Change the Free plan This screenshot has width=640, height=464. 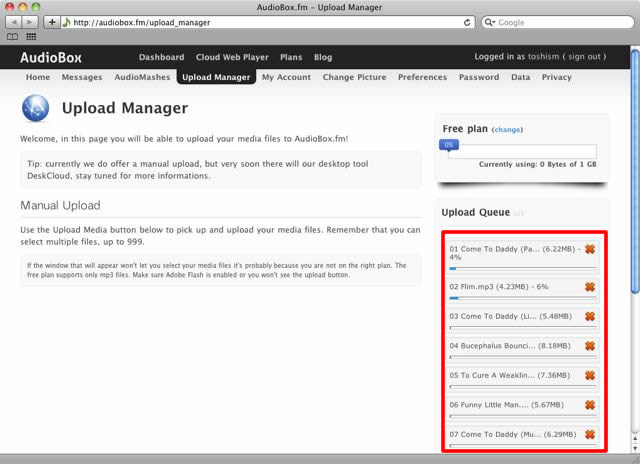click(507, 130)
